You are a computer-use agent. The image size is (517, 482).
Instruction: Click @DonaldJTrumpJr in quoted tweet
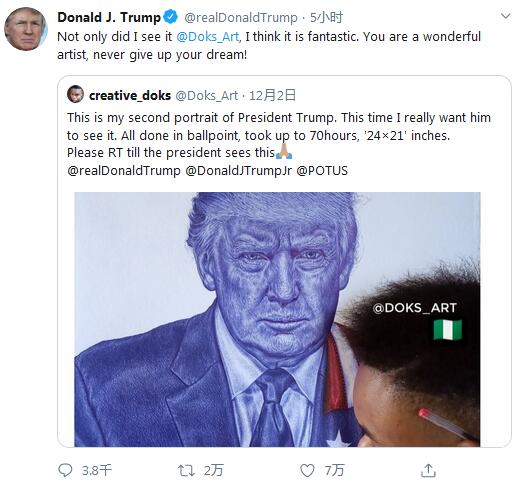pyautogui.click(x=239, y=171)
